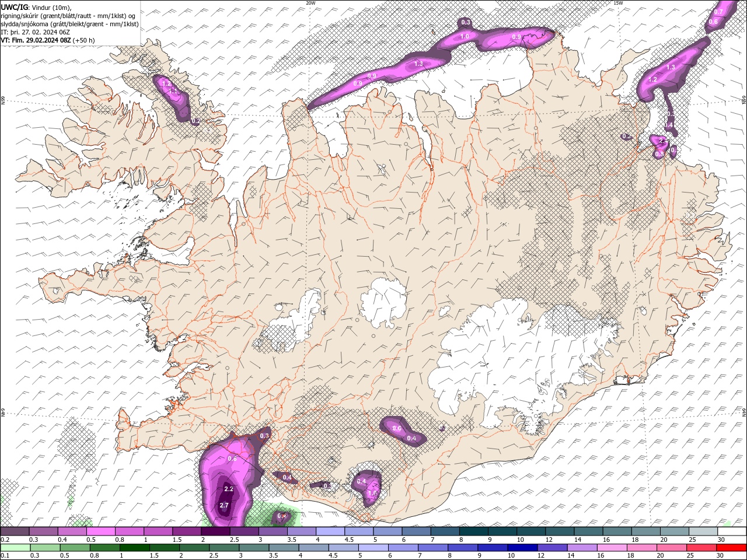This screenshot has width=747, height=560.
Task: Click the 'VT: Fim. 29.02.2024 08Z (+50 h)' line
Action: (48, 40)
